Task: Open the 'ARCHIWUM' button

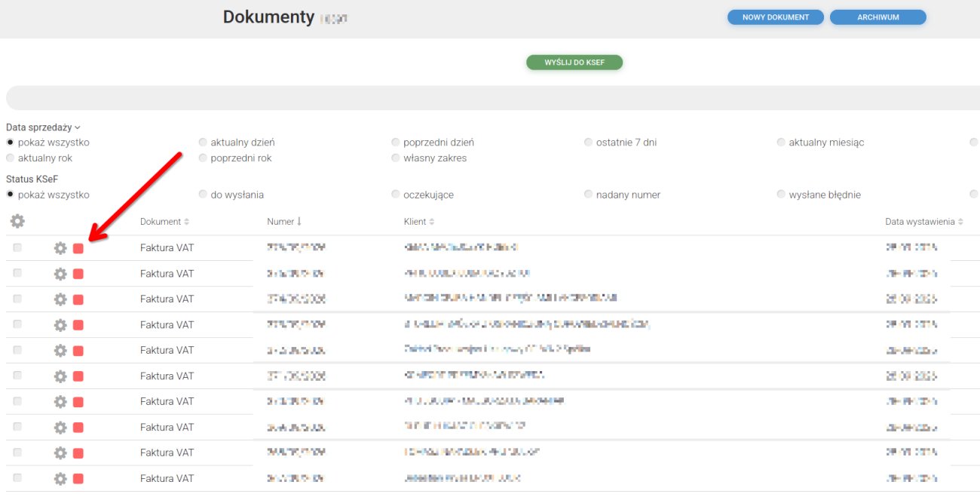Action: tap(878, 17)
